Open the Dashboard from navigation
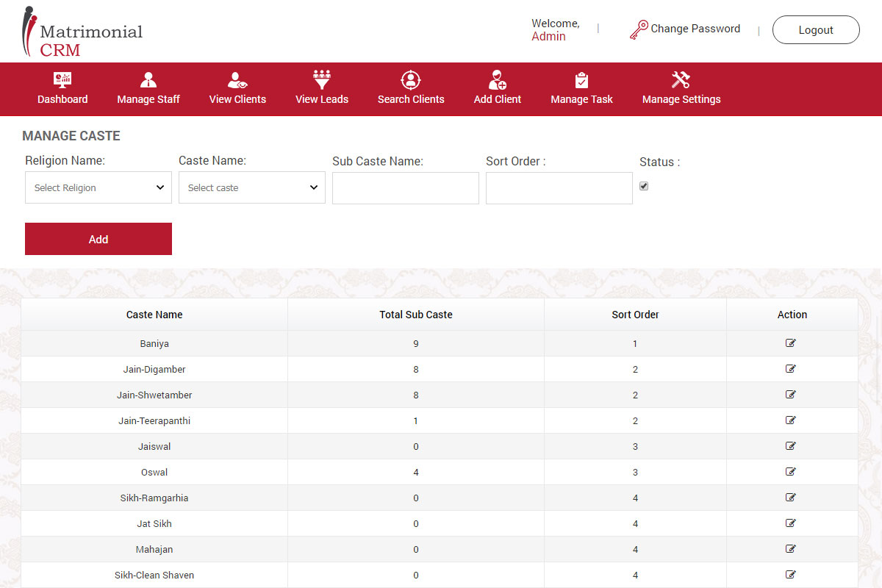The image size is (882, 588). 62,88
